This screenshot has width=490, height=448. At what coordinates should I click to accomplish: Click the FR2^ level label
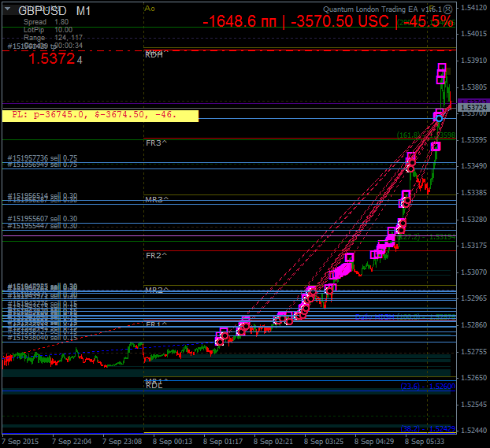pos(156,256)
